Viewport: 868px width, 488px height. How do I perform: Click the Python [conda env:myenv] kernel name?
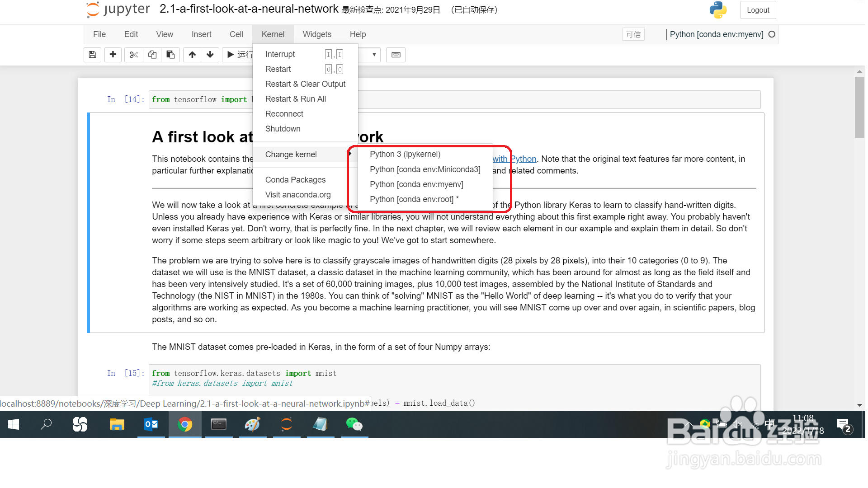[x=717, y=34]
